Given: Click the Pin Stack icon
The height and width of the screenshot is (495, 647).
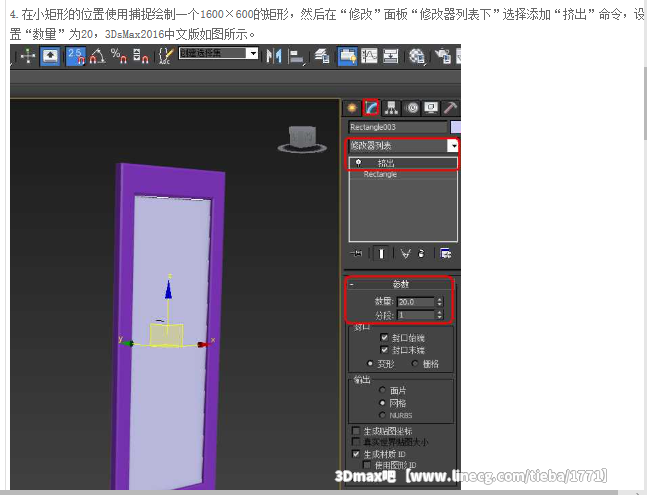Looking at the screenshot, I should point(356,253).
